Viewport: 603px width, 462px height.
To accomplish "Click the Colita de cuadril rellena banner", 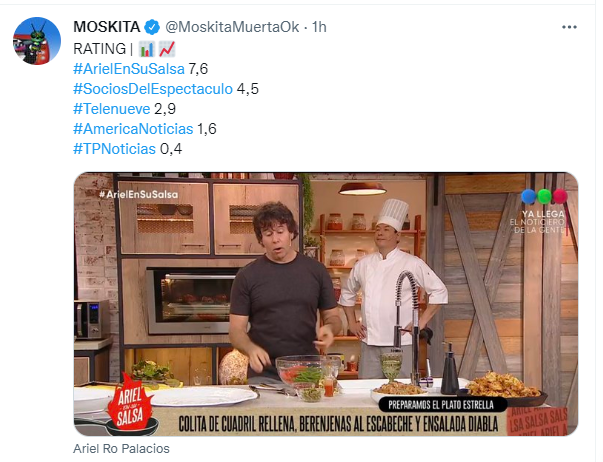I will (338, 424).
